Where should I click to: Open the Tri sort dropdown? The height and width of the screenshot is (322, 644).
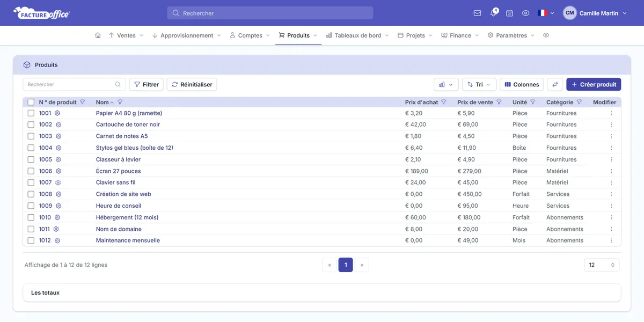coord(479,84)
